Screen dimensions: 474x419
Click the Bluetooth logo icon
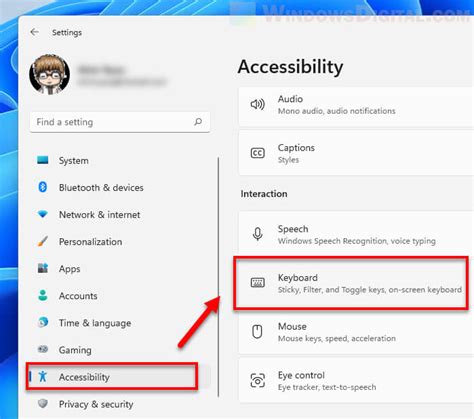tap(43, 187)
